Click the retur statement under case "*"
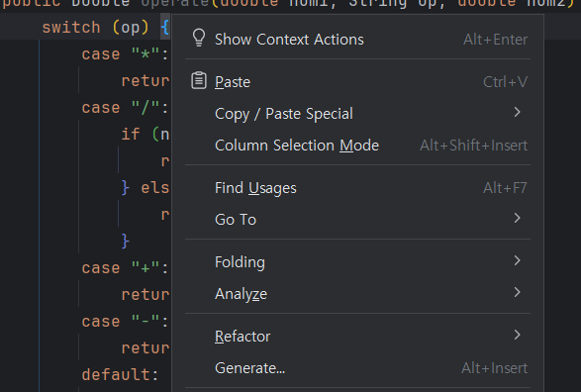This screenshot has width=581, height=392. point(145,81)
